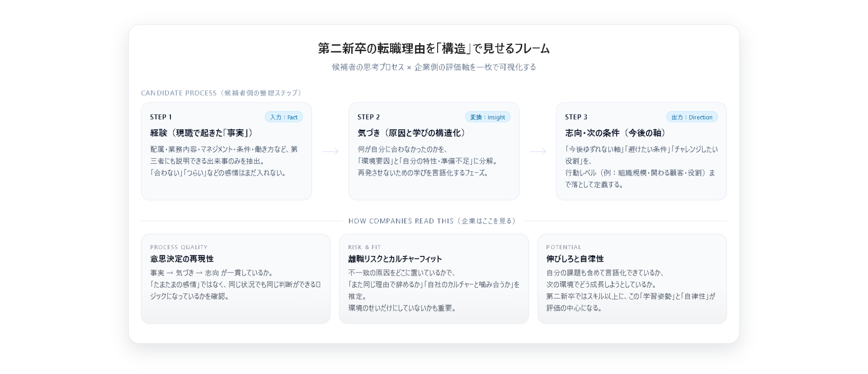Click the RISK & FIT card label
Image resolution: width=868 pixels, height=374 pixels.
[364, 247]
